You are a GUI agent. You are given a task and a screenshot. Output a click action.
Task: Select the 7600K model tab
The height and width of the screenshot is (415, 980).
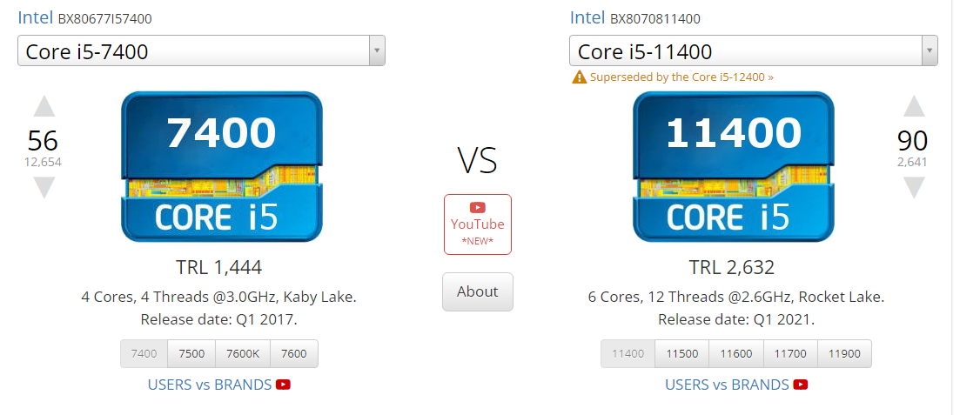(243, 354)
